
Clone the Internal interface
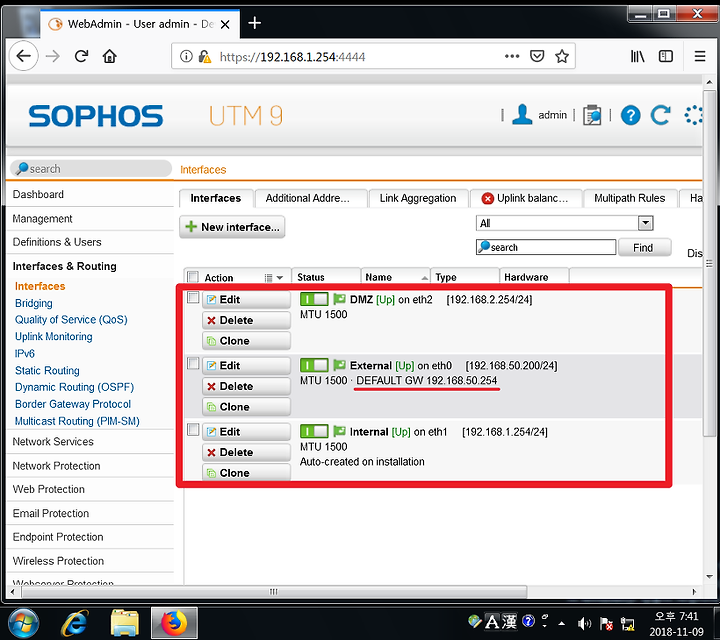(247, 473)
